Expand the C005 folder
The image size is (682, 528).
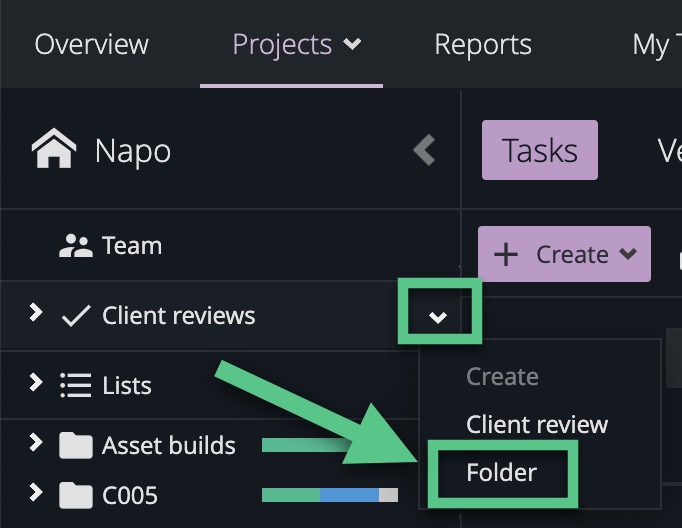coord(36,493)
